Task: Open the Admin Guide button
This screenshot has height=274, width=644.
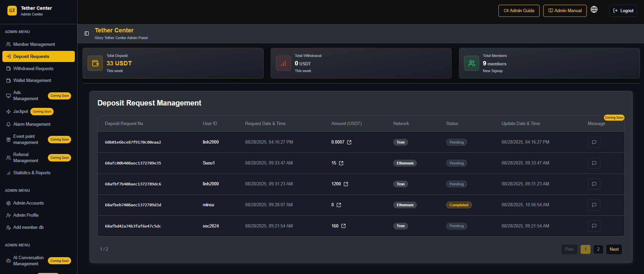Action: coord(519,11)
